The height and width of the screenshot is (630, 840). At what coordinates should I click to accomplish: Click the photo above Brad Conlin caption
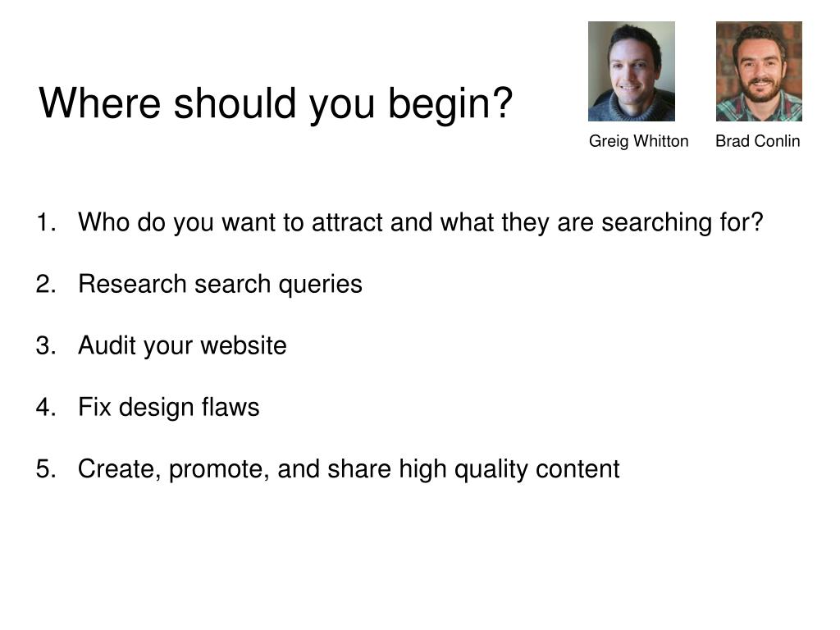759,71
